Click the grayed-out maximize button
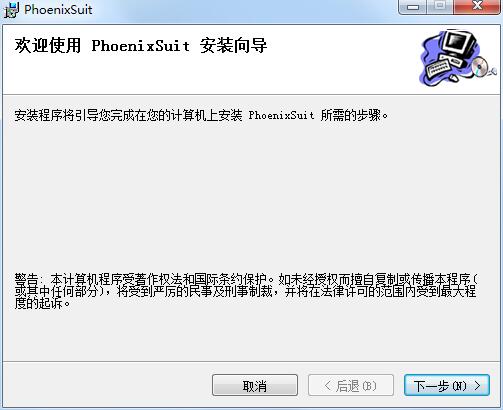The width and height of the screenshot is (503, 410). click(440, 7)
